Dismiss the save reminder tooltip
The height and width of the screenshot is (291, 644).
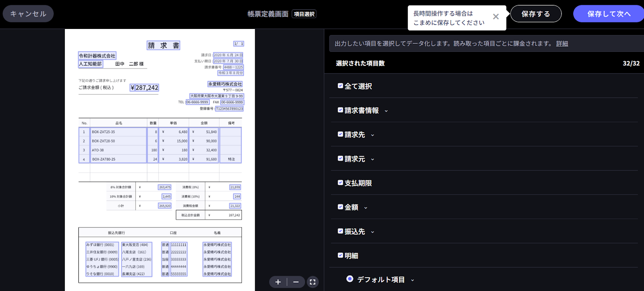tap(496, 16)
